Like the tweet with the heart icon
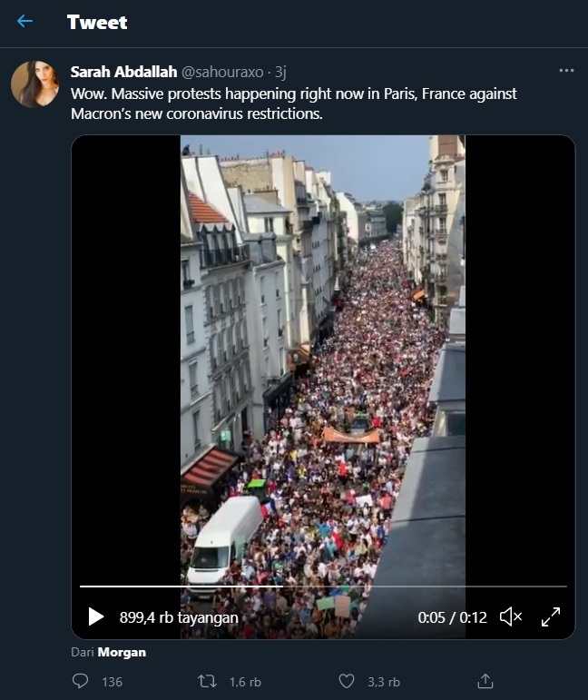This screenshot has height=700, width=588. 347,681
